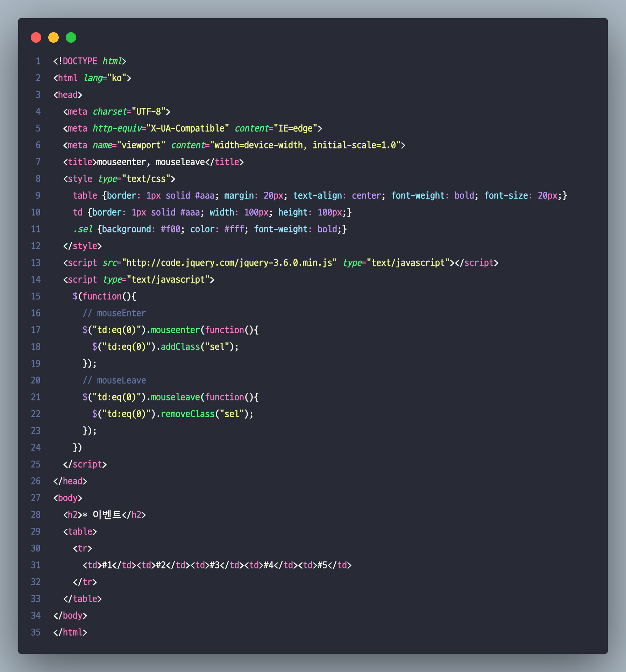
Task: Select line number 15 in the gutter
Action: [x=35, y=296]
